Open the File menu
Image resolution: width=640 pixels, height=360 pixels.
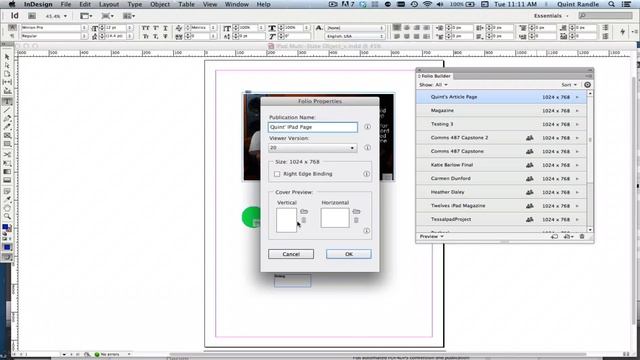[x=66, y=4]
